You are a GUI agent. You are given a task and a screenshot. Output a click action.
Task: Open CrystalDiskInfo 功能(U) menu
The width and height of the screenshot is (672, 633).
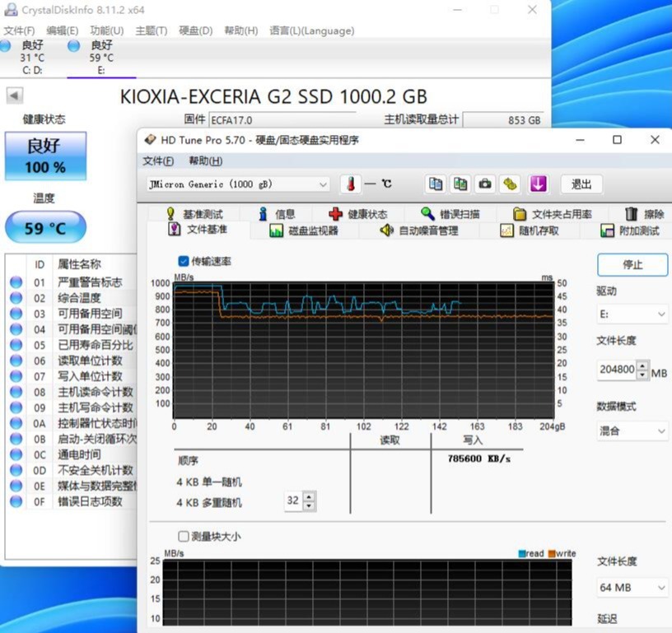coord(107,30)
